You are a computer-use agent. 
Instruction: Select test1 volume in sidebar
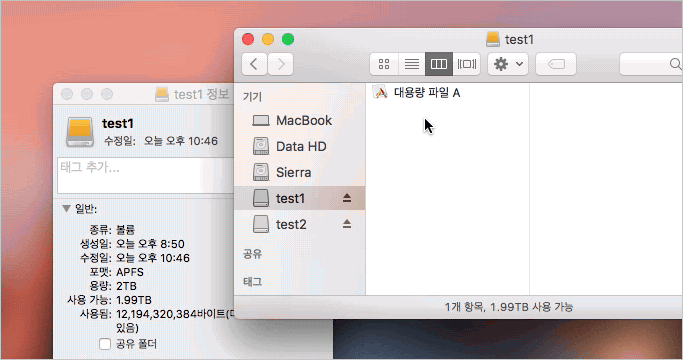(x=299, y=198)
